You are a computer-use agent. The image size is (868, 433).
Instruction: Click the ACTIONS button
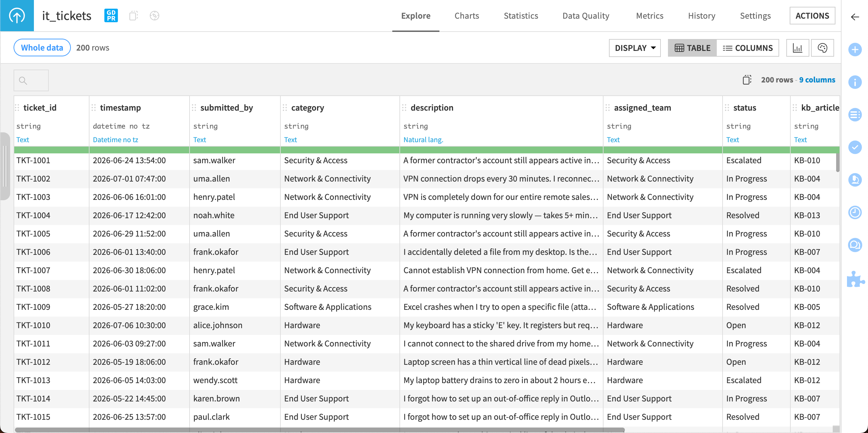[x=812, y=16]
